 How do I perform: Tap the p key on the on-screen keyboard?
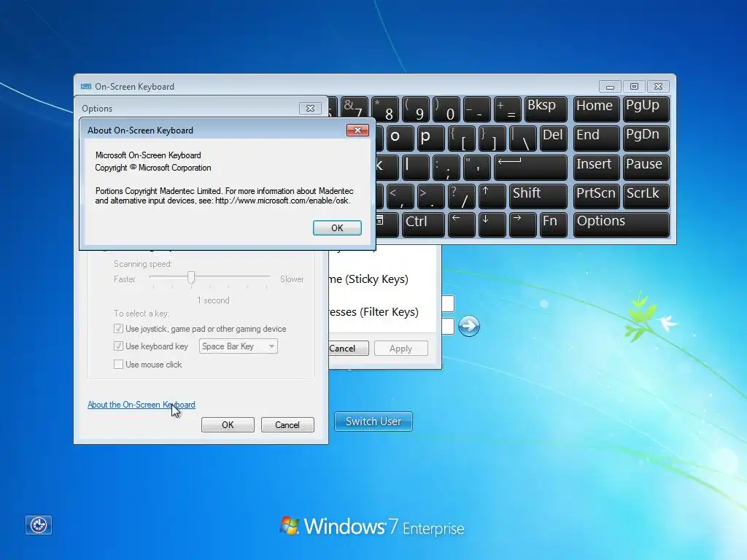(430, 138)
